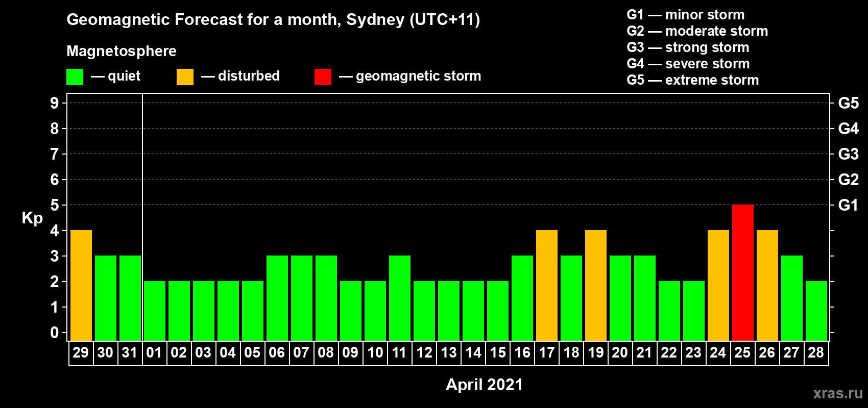The width and height of the screenshot is (868, 408).
Task: Select the green bar for day 30
Action: [x=106, y=298]
